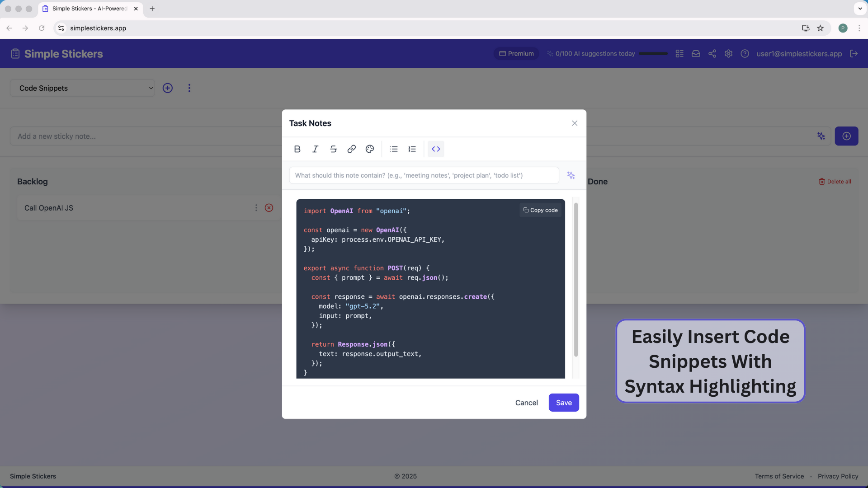
Task: Toggle italic formatting in note toolbar
Action: pyautogui.click(x=315, y=149)
